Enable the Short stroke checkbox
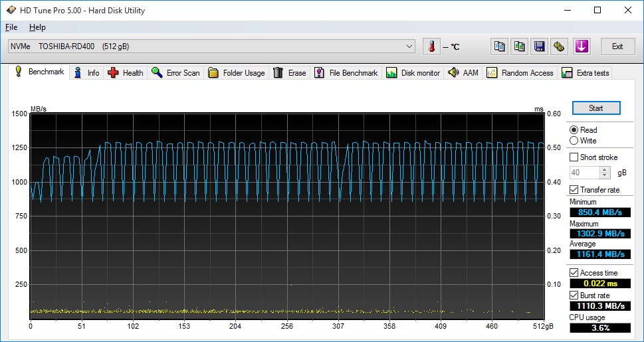This screenshot has width=644, height=342. [574, 157]
